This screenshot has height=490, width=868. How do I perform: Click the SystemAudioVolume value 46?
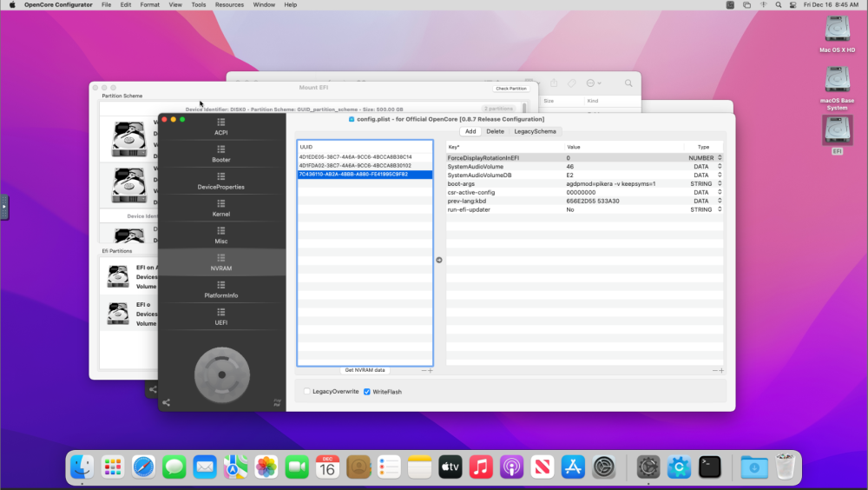coord(569,166)
